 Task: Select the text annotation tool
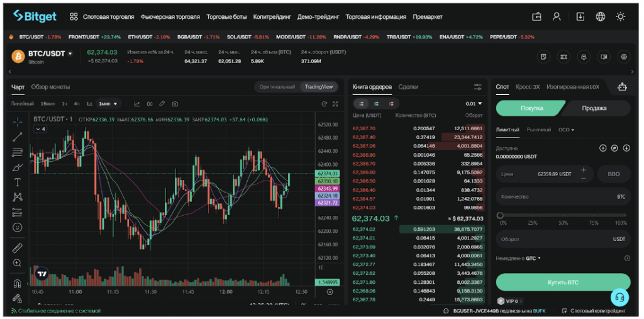coord(18,182)
